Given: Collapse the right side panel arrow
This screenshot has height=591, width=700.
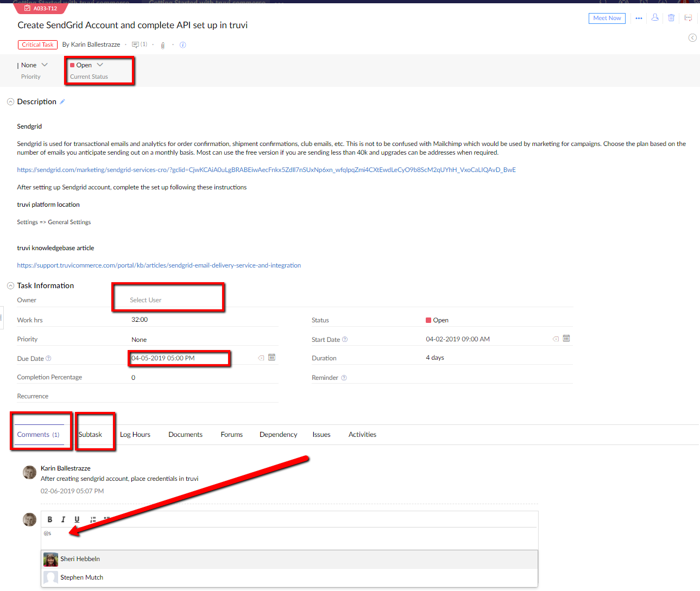Looking at the screenshot, I should pyautogui.click(x=692, y=37).
